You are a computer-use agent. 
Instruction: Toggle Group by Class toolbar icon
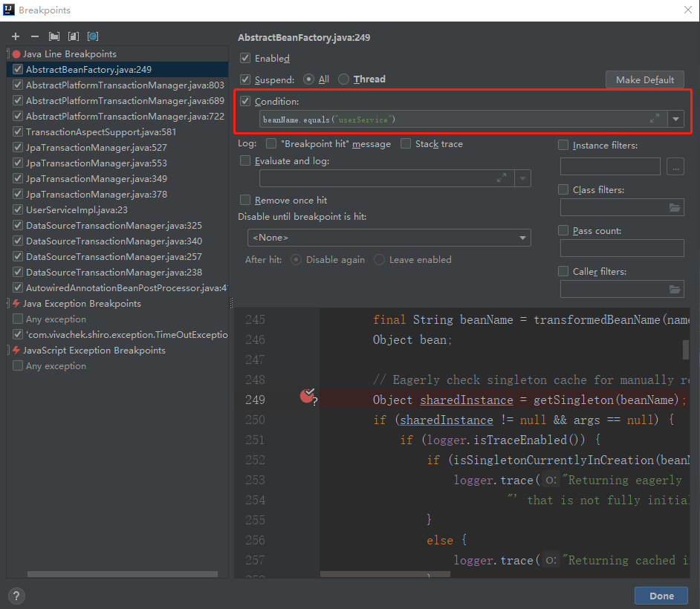click(93, 36)
